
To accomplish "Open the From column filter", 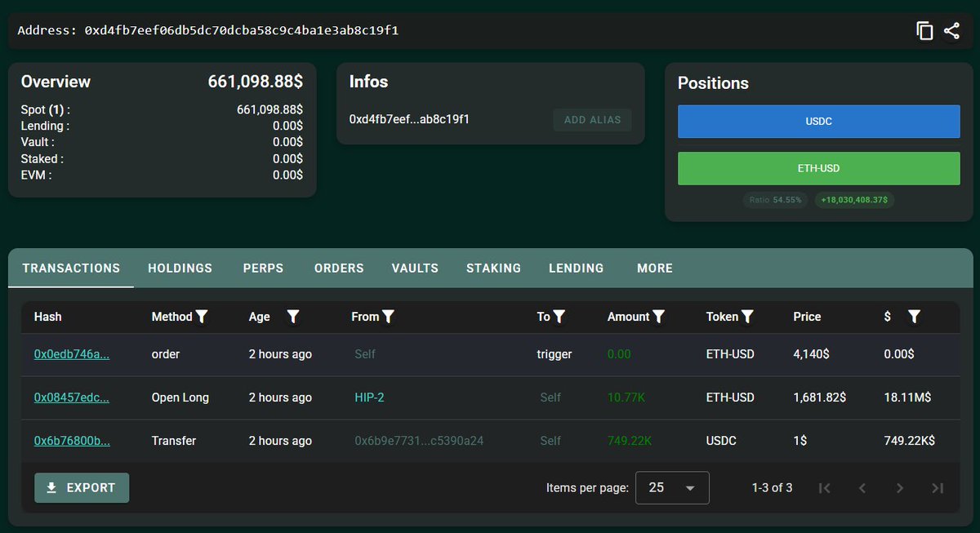I will 389,317.
